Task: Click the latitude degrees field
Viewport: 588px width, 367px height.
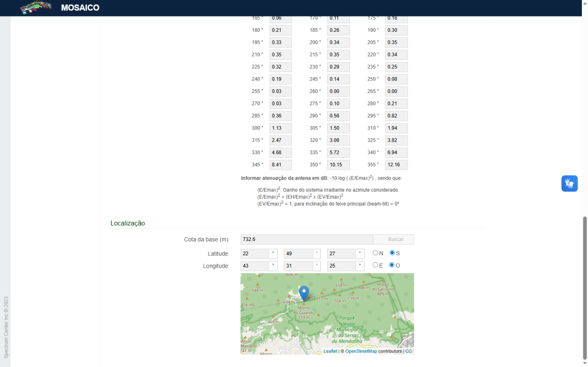Action: pyautogui.click(x=254, y=254)
